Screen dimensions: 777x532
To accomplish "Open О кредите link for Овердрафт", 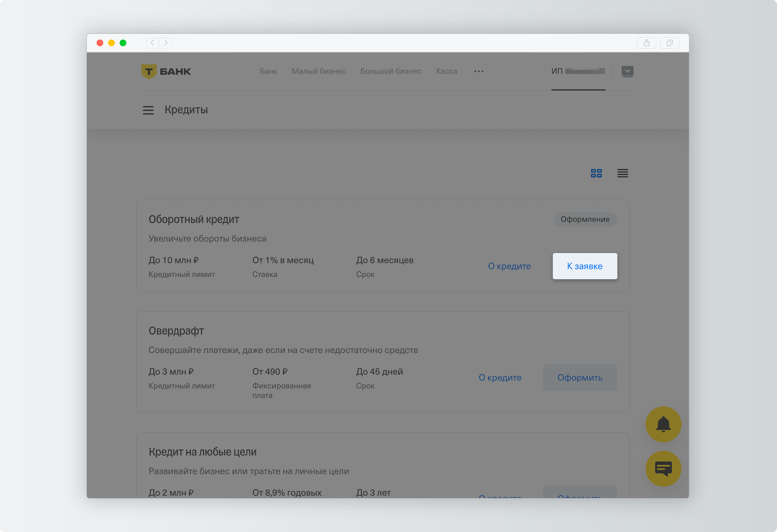I will pos(500,377).
